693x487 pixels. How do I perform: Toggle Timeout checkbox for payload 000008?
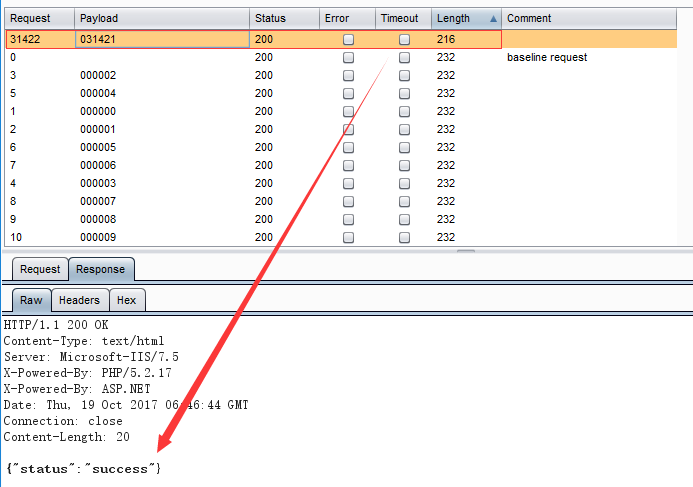[404, 220]
